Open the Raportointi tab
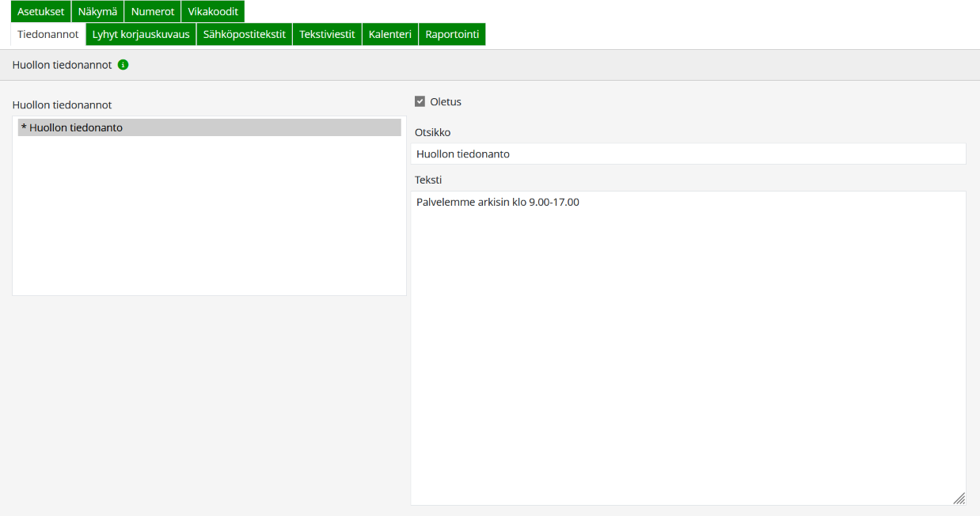 (452, 34)
